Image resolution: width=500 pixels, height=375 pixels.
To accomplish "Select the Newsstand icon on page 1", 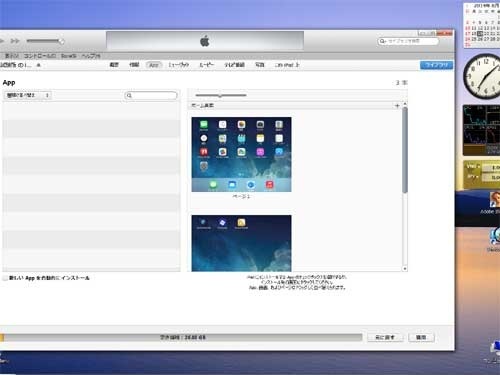I will [241, 152].
